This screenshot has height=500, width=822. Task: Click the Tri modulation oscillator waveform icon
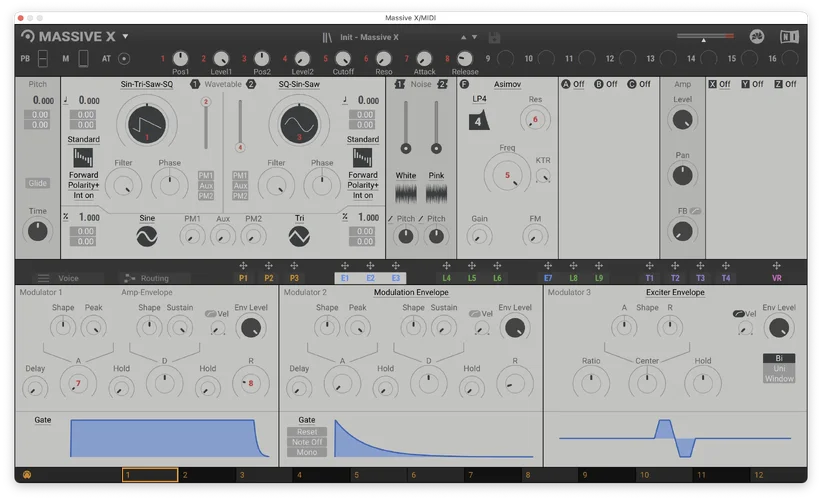299,236
